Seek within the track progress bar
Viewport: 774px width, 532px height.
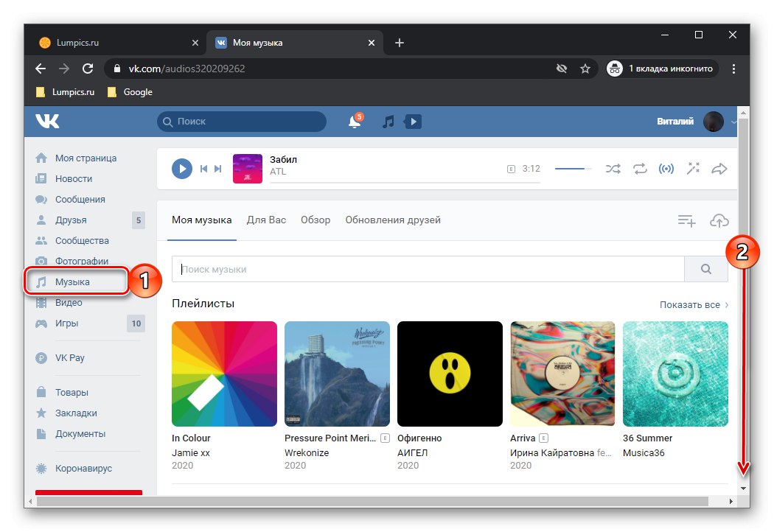(405, 183)
